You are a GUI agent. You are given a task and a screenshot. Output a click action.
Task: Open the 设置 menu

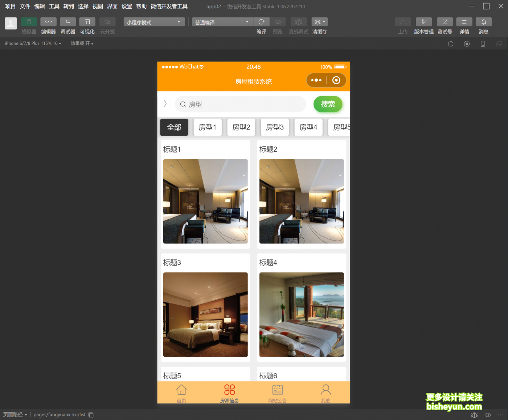point(127,6)
